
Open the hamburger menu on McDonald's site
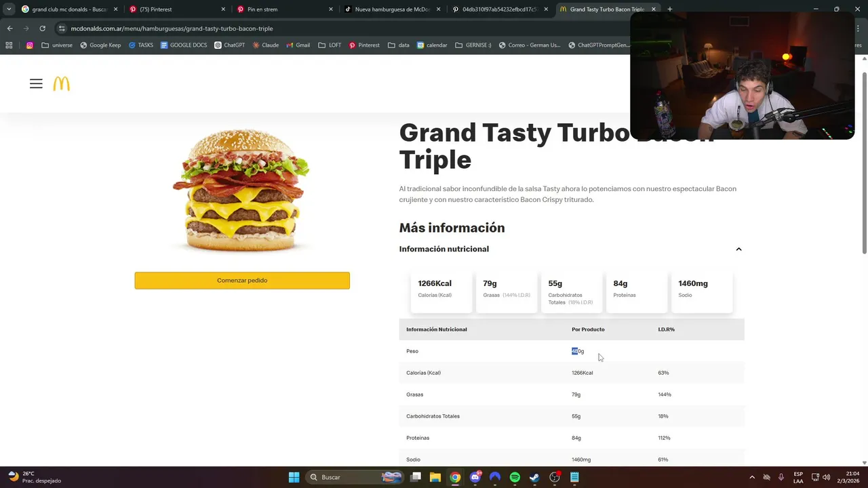click(36, 84)
